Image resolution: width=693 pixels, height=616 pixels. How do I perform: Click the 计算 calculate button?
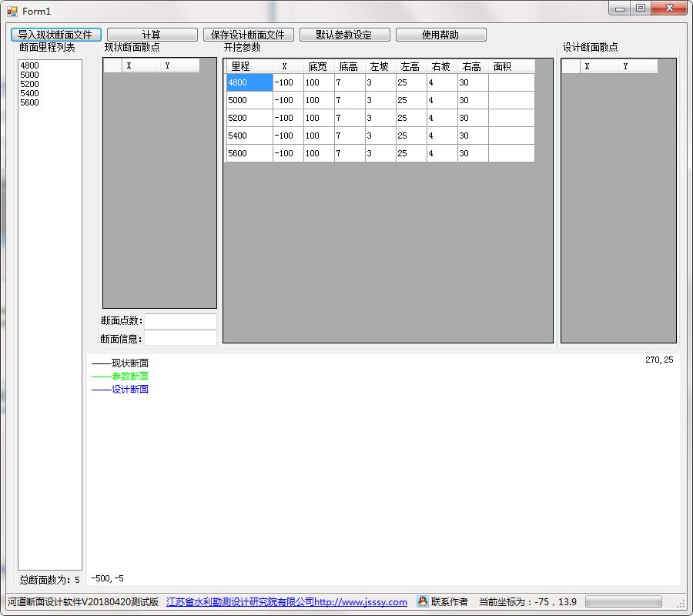tap(152, 35)
